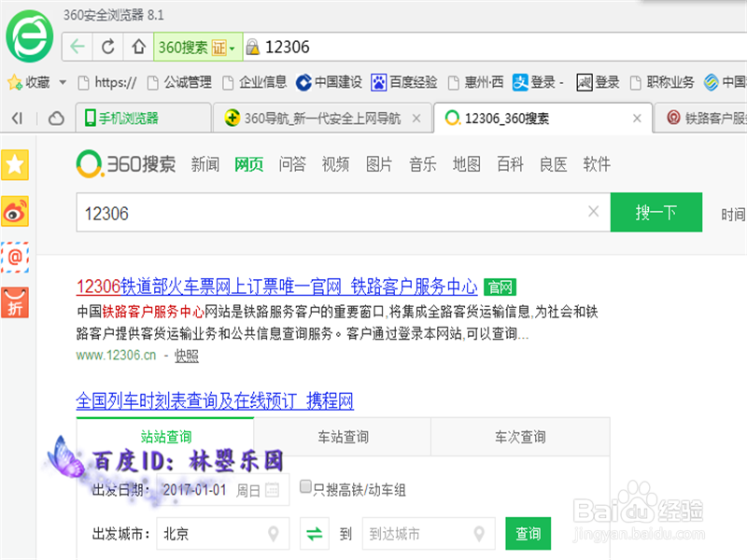The height and width of the screenshot is (560, 747).
Task: Enable the 只搜高铁/动车组 checkbox
Action: (x=305, y=486)
